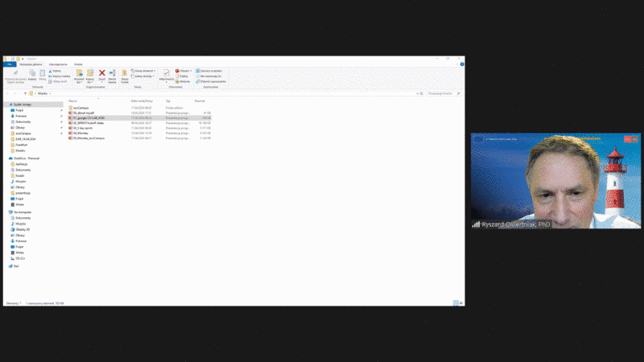The image size is (644, 362).
Task: Click the Properties (Właściwości) ribbon icon
Action: point(166,74)
